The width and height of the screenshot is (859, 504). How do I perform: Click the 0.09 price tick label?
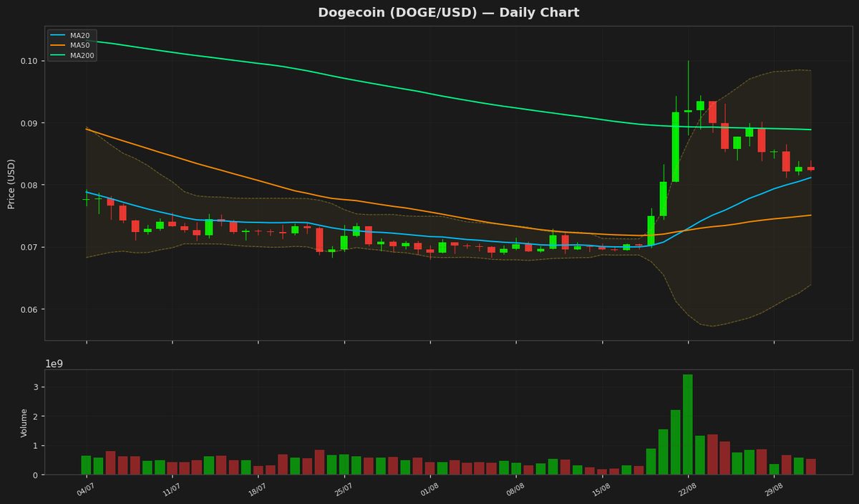pyautogui.click(x=30, y=123)
